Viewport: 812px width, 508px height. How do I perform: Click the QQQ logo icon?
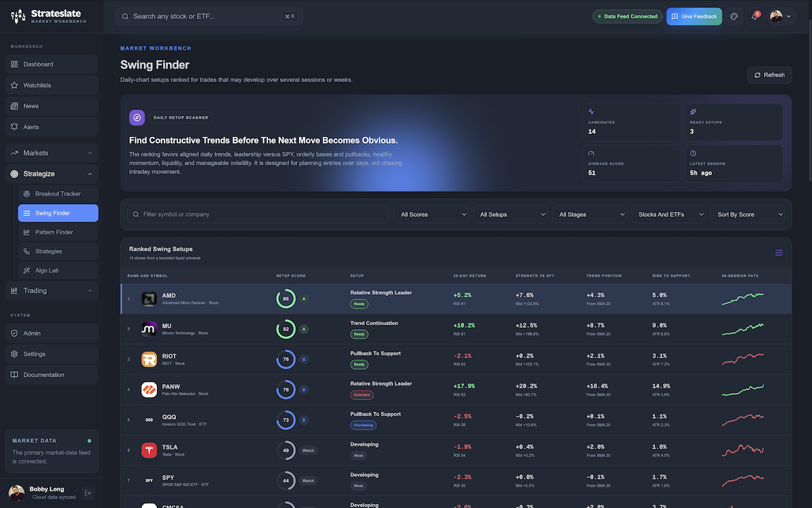point(149,420)
